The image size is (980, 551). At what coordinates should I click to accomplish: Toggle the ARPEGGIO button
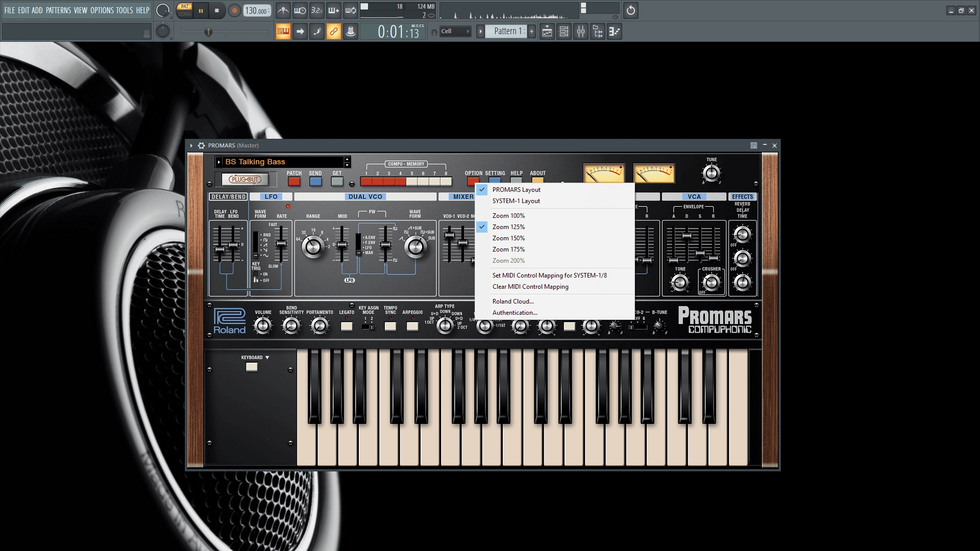point(412,326)
